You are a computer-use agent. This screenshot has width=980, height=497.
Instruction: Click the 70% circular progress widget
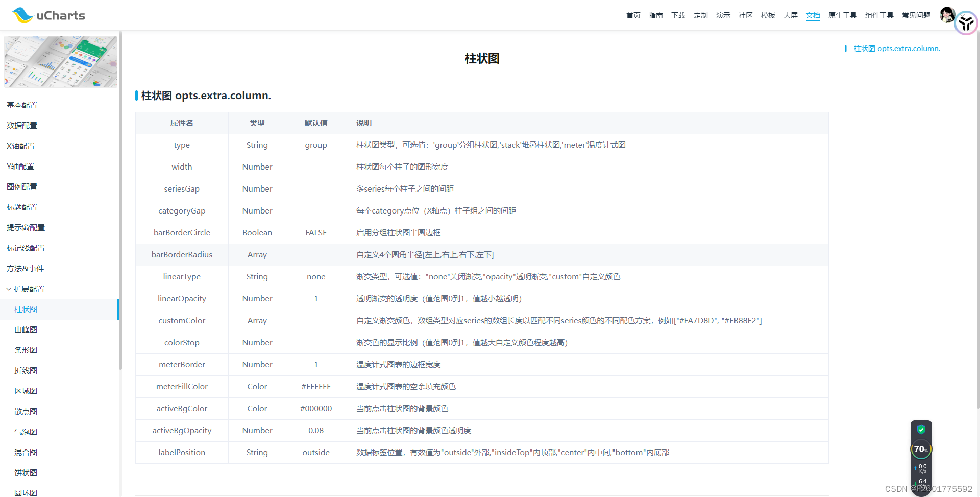coord(921,449)
